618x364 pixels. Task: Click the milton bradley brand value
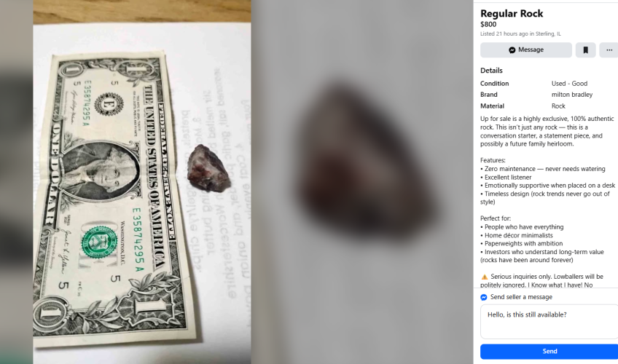point(572,95)
